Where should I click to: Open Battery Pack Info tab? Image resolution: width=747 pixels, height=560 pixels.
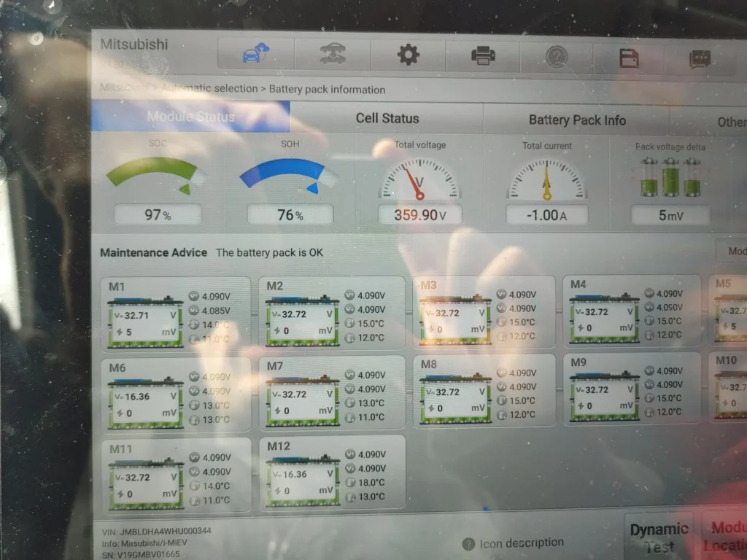pos(577,120)
